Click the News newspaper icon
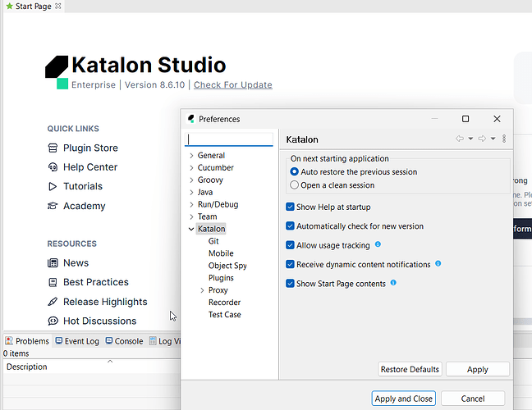The width and height of the screenshot is (532, 410). pos(53,263)
